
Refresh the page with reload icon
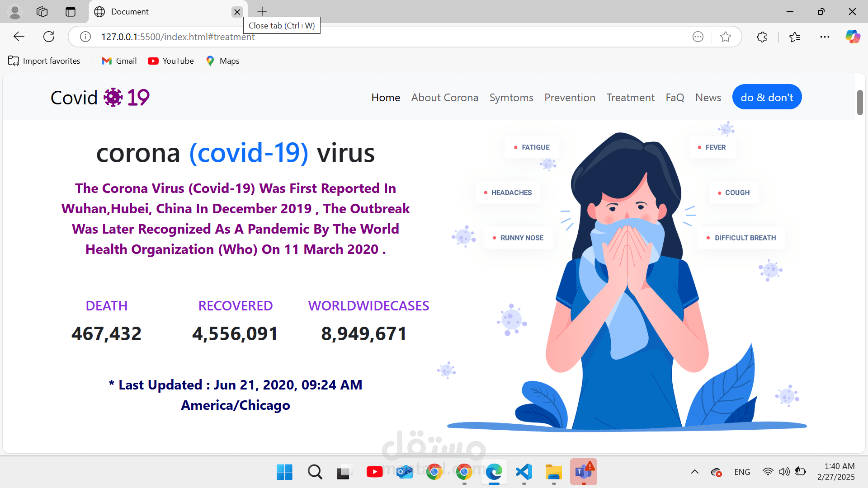49,37
